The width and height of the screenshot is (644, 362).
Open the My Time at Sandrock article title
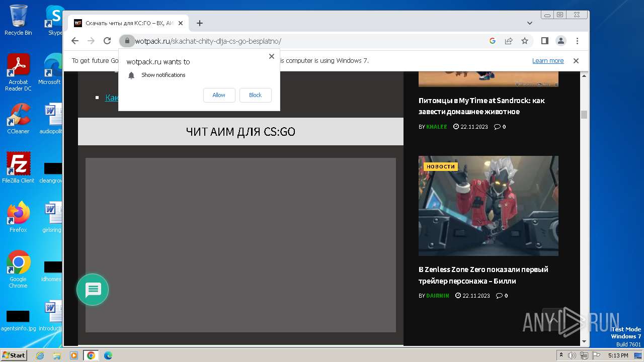(481, 106)
